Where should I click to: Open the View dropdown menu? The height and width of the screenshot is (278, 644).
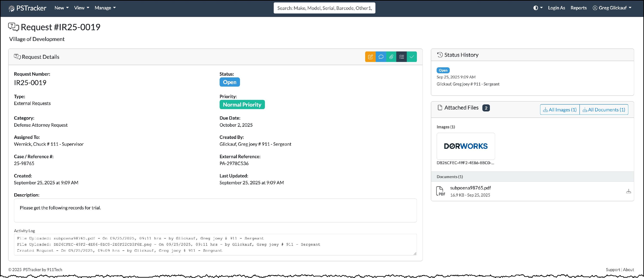click(82, 8)
